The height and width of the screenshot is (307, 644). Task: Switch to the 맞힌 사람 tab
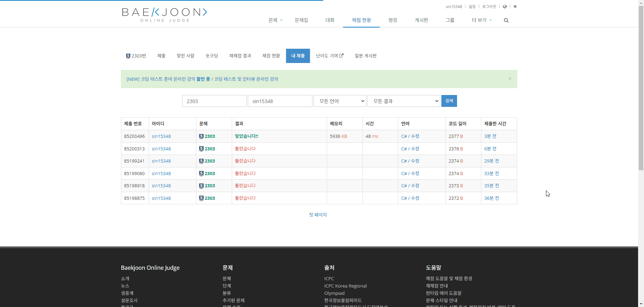(185, 56)
